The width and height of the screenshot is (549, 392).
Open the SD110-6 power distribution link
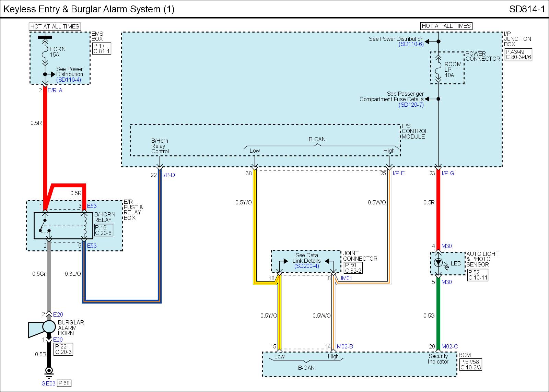point(411,44)
